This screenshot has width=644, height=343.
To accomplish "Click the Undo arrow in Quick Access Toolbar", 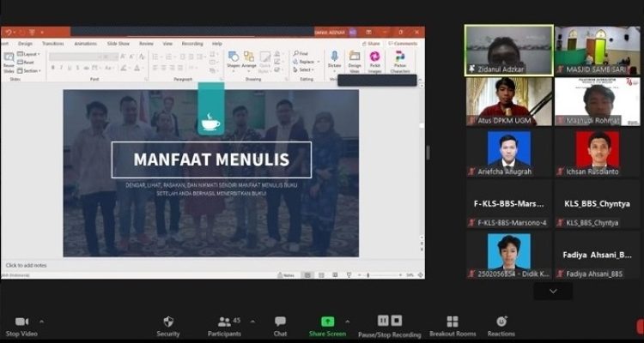I will [9, 32].
